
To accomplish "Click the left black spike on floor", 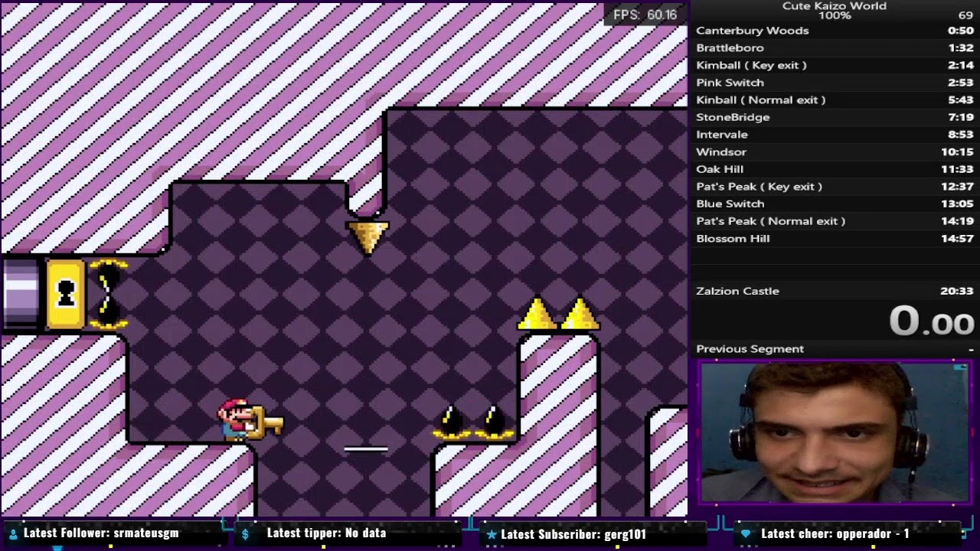I will (452, 422).
